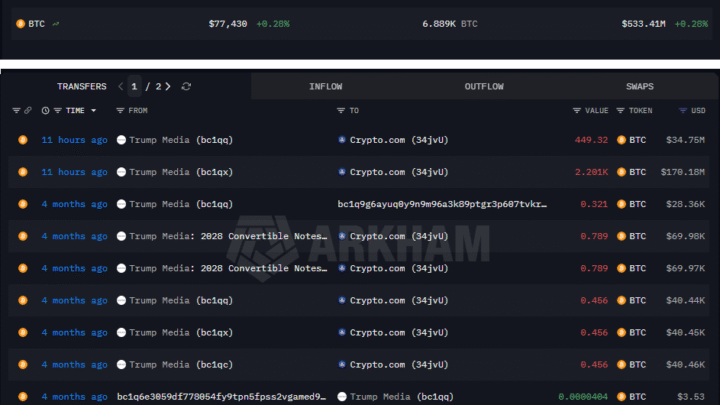Click the 6.889K BTC holdings amount
Viewport: 720px width, 405px height.
pos(450,24)
